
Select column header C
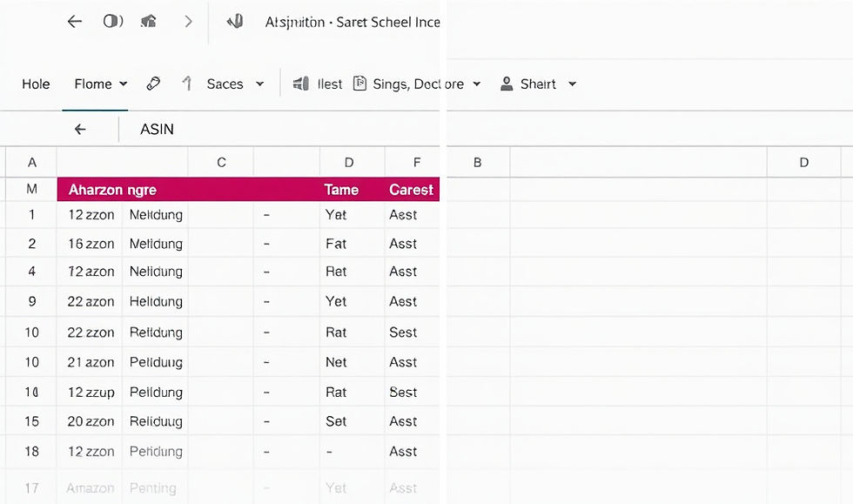click(220, 162)
